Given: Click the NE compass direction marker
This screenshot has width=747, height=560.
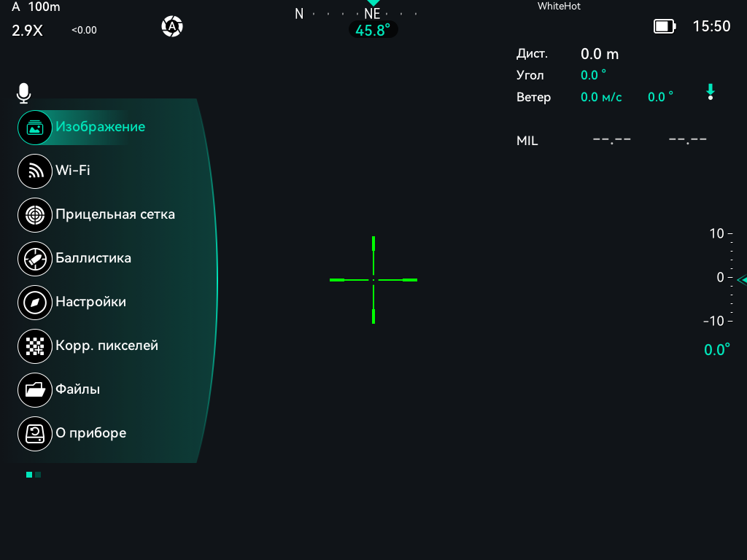Looking at the screenshot, I should pyautogui.click(x=372, y=14).
